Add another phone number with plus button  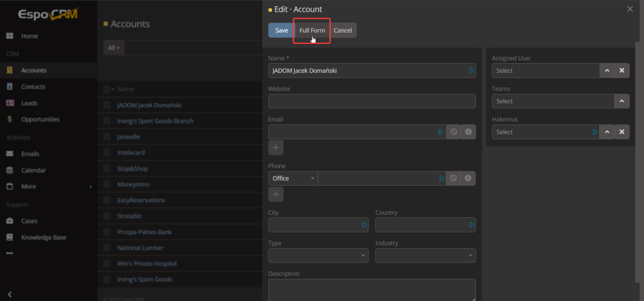[277, 195]
